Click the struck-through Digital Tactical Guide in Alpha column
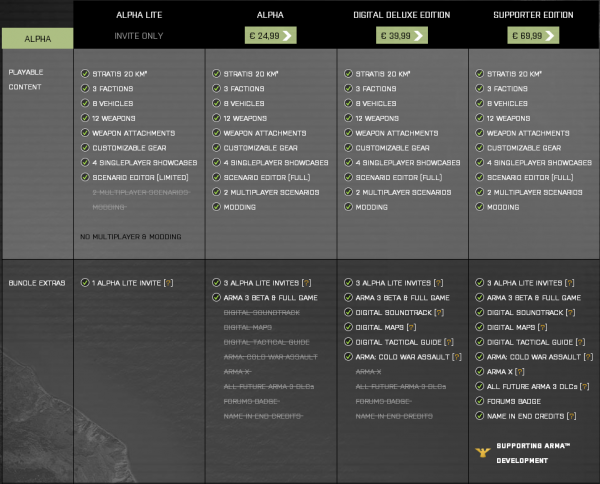The image size is (600, 484). coord(267,342)
